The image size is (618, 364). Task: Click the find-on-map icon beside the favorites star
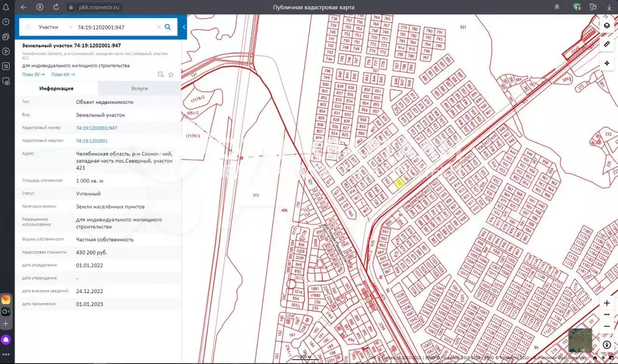[161, 74]
